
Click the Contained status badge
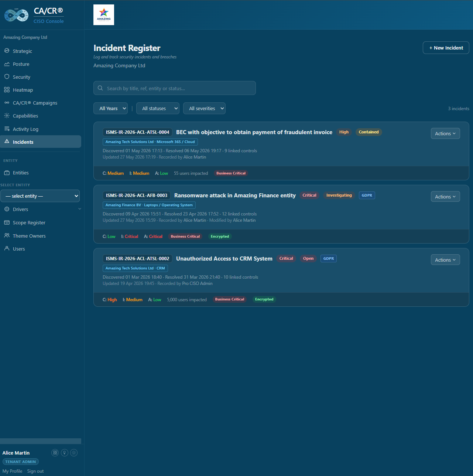369,132
